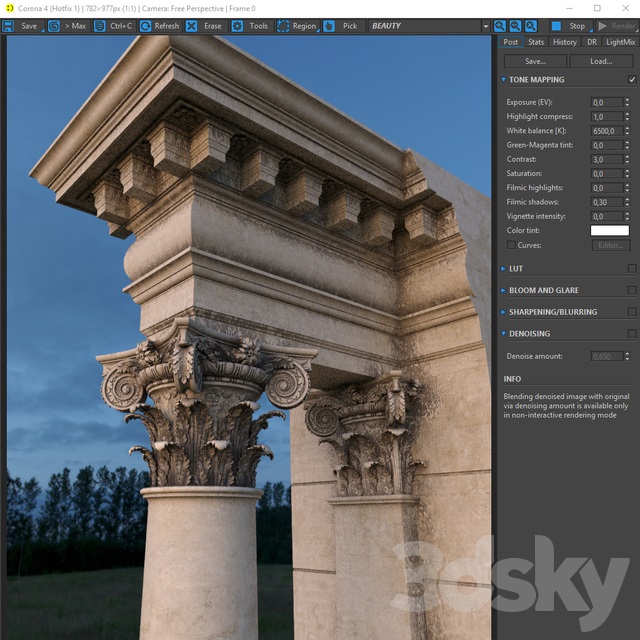This screenshot has height=640, width=640.
Task: Click the copy to Max icon
Action: (54, 26)
